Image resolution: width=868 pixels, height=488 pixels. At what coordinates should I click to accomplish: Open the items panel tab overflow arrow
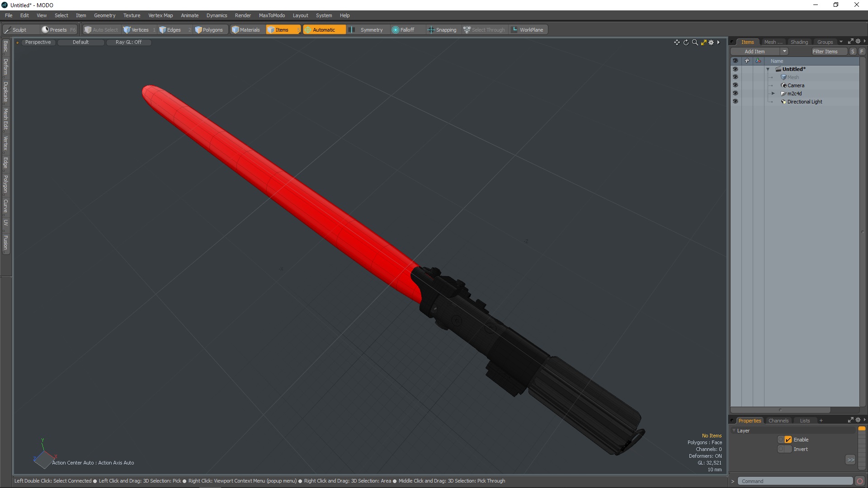[x=841, y=42]
